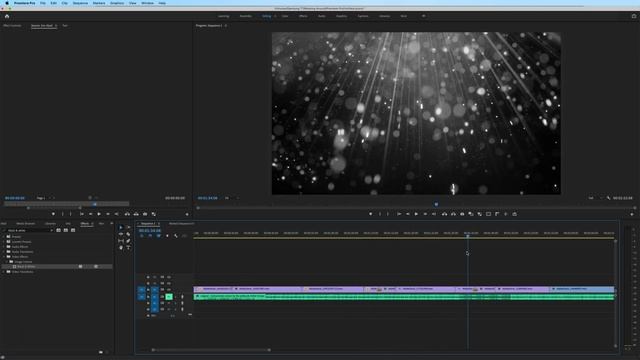
Task: Select the Hand tool
Action: [x=121, y=248]
